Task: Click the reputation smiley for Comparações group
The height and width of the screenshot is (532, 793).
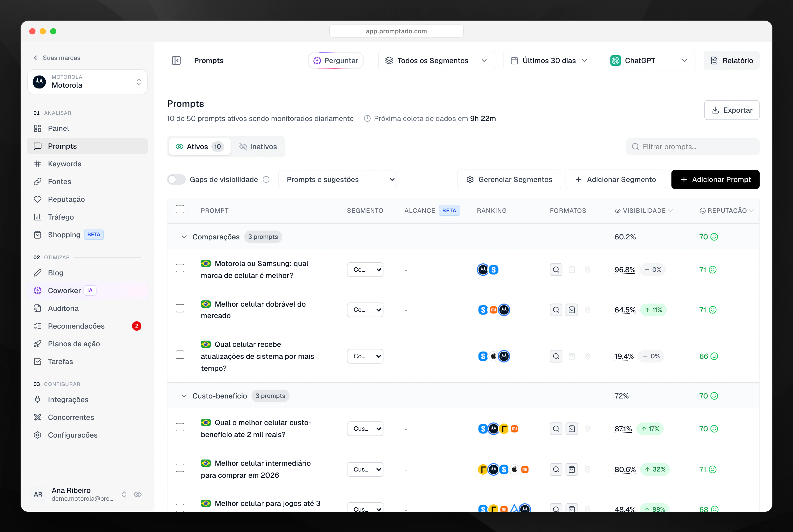Action: point(714,237)
